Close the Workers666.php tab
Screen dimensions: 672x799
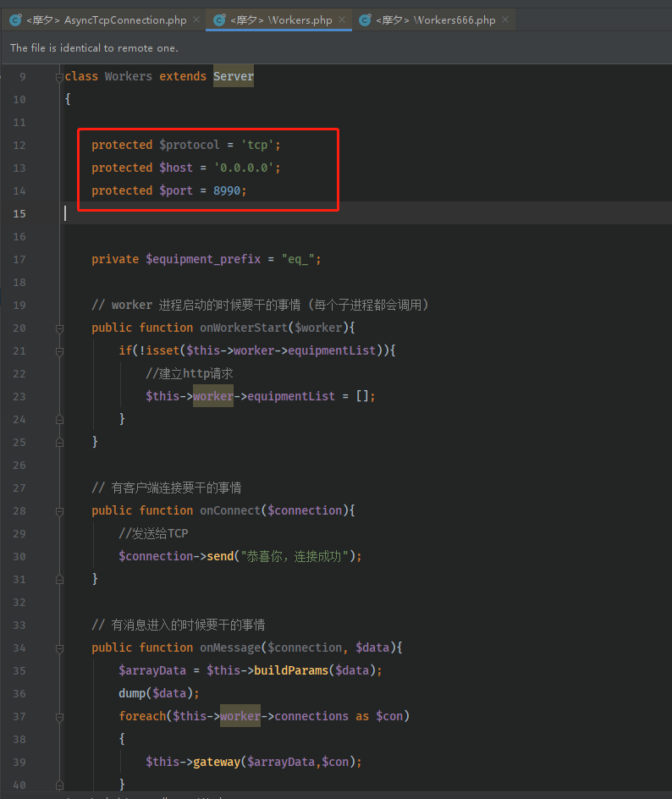point(505,19)
